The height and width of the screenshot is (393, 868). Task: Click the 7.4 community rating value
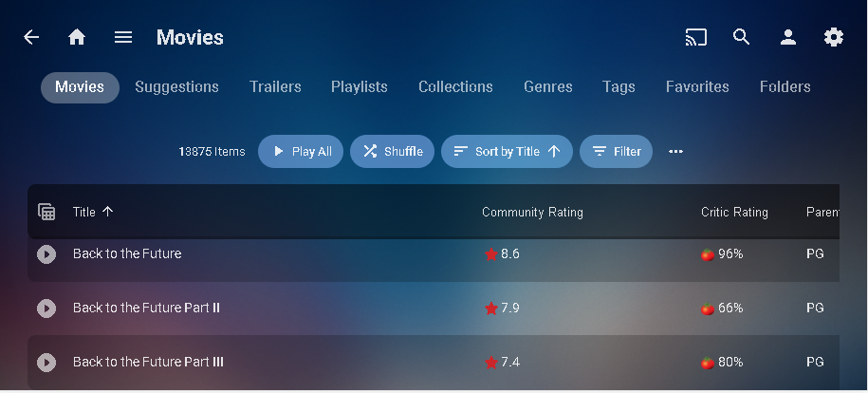[x=509, y=362]
